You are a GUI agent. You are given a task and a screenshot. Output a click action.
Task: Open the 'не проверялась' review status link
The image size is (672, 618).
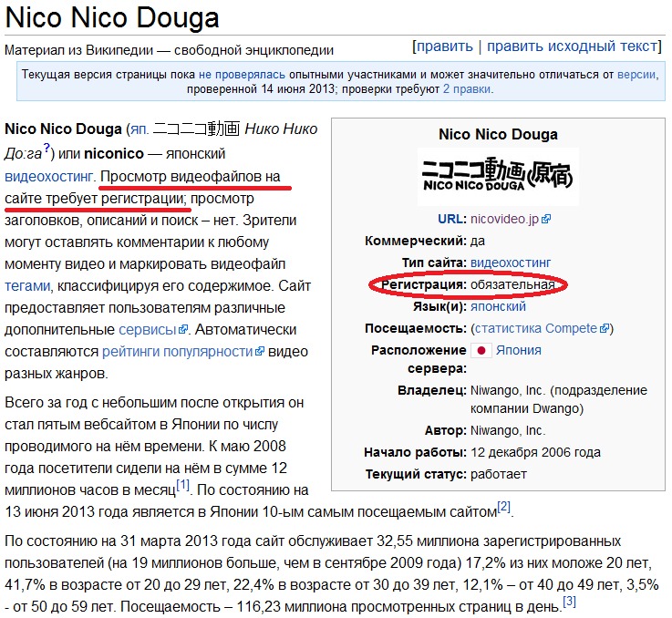pos(242,75)
